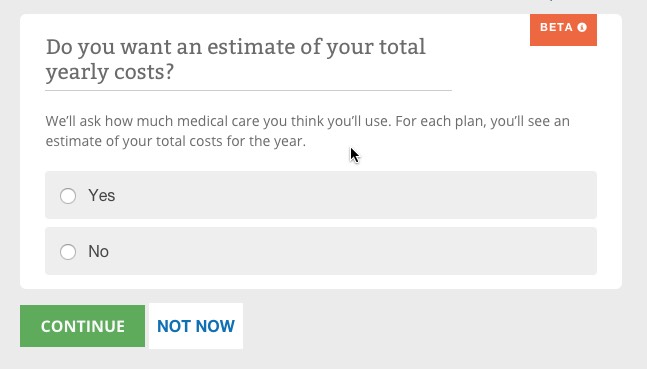This screenshot has width=647, height=369.
Task: Click the green CONTINUE button
Action: tap(83, 326)
